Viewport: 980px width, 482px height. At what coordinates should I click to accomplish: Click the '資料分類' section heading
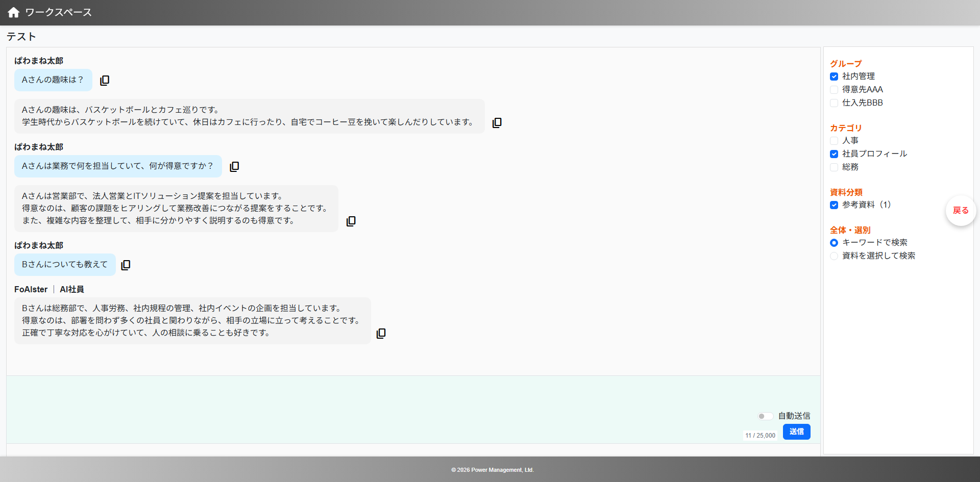(846, 192)
